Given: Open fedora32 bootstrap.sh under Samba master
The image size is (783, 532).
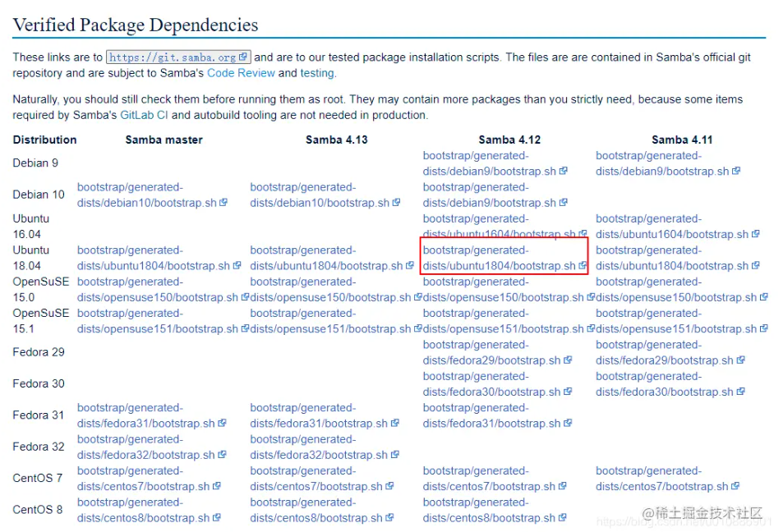Looking at the screenshot, I should (152, 446).
